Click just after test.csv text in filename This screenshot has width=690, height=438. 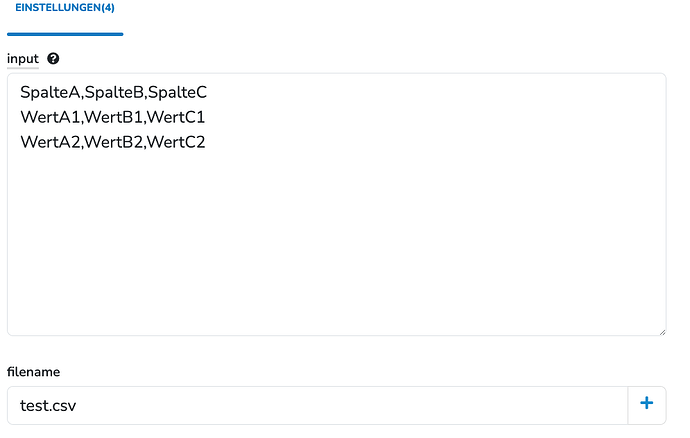click(78, 405)
